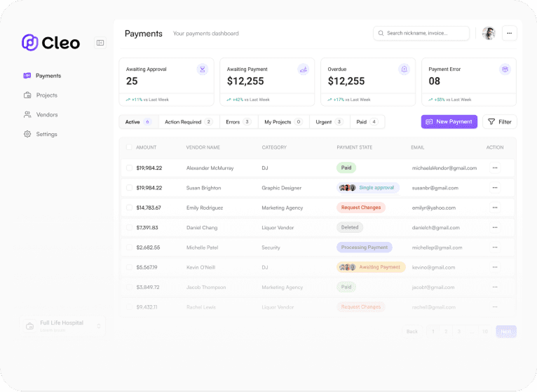The width and height of the screenshot is (537, 392).
Task: Open actions for Daniel Chang row
Action: click(495, 227)
